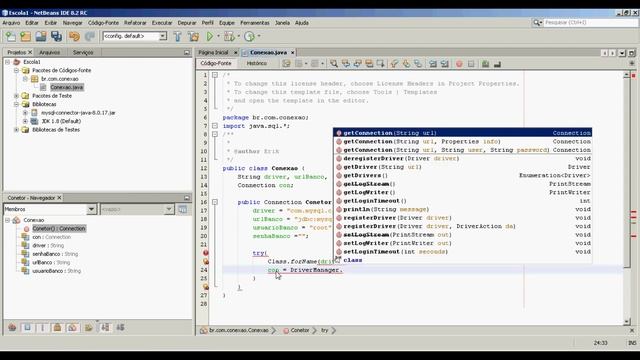Image resolution: width=640 pixels, height=360 pixels.
Task: Choose getConnection(String url) completion item
Action: tap(463, 133)
